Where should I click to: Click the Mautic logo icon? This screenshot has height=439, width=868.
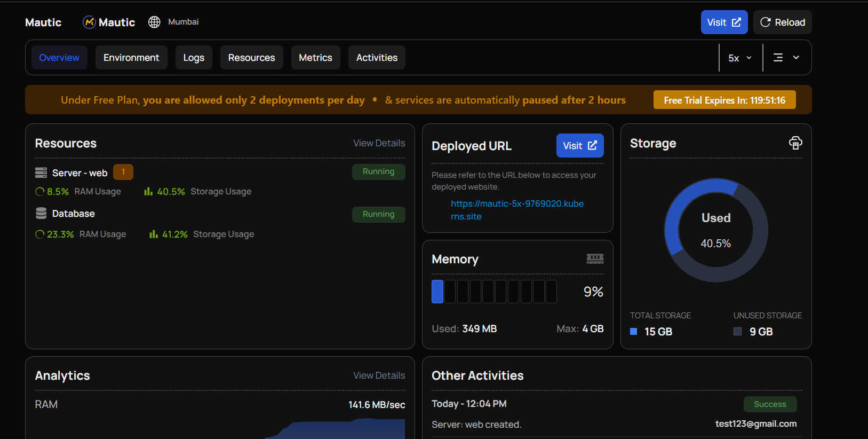[x=89, y=22]
